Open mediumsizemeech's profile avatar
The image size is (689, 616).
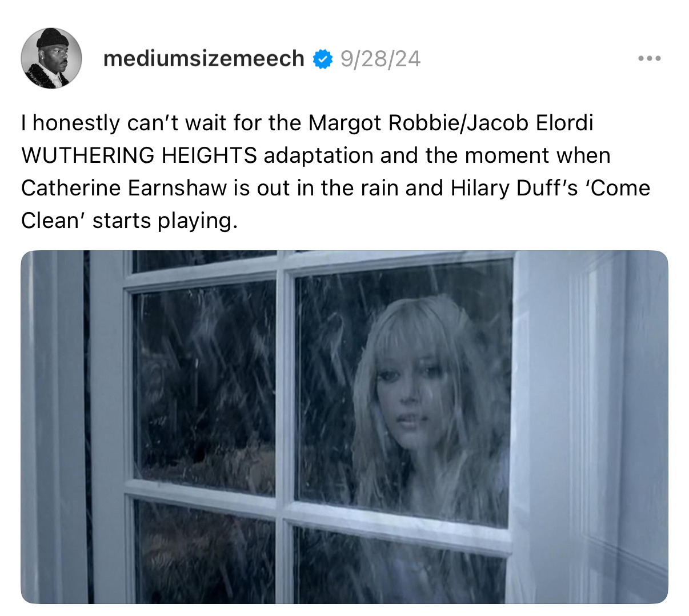[x=51, y=58]
